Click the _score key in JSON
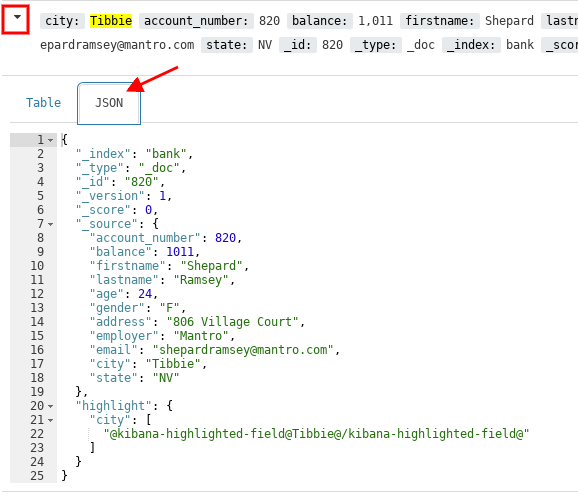The width and height of the screenshot is (578, 495). (x=103, y=210)
